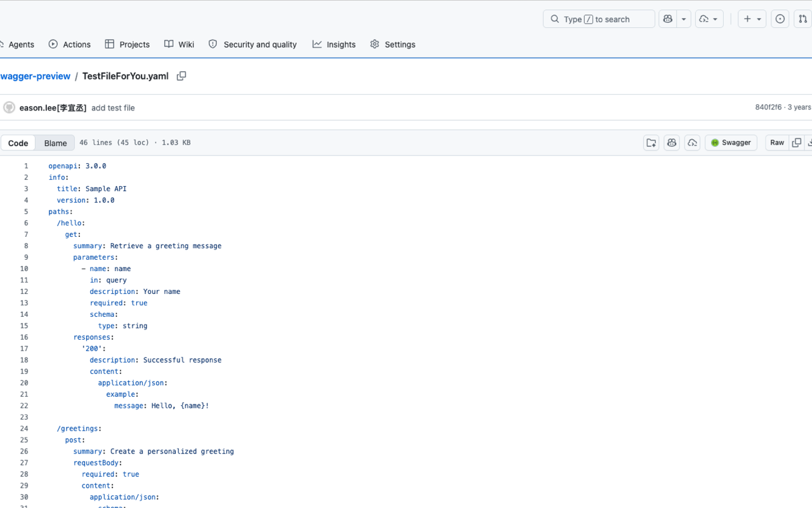Copy raw file contents icon beside Raw
812x508 pixels.
coord(797,143)
